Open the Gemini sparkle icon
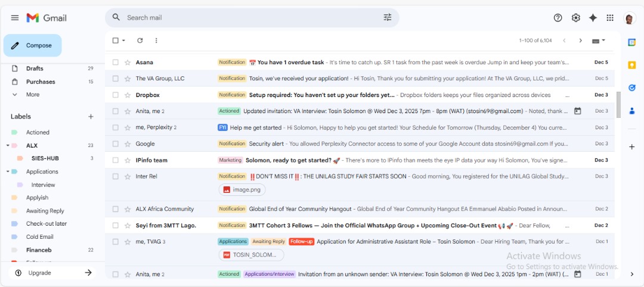The image size is (644, 287). pyautogui.click(x=593, y=18)
